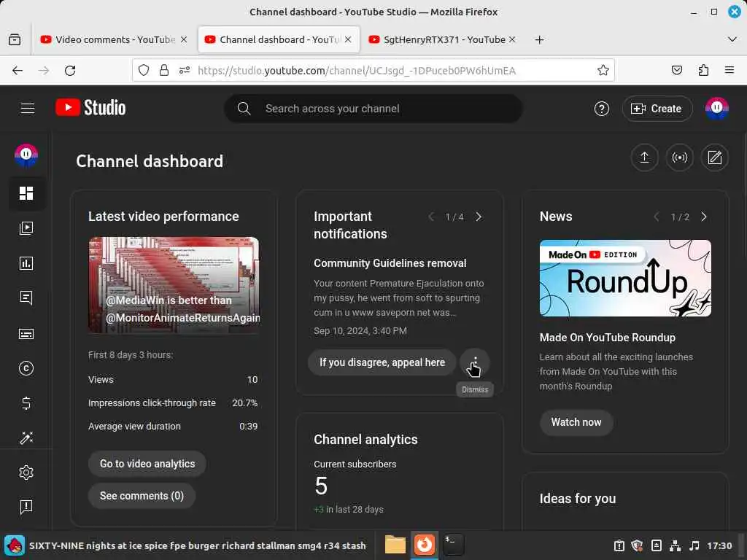Open Earn dollar icon in the sidebar
747x560 pixels.
click(26, 403)
